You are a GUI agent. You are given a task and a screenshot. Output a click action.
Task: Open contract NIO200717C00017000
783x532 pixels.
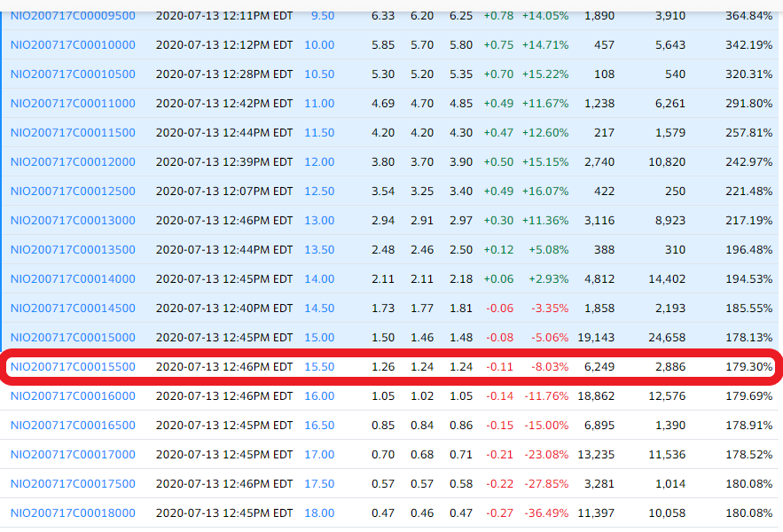[x=73, y=455]
